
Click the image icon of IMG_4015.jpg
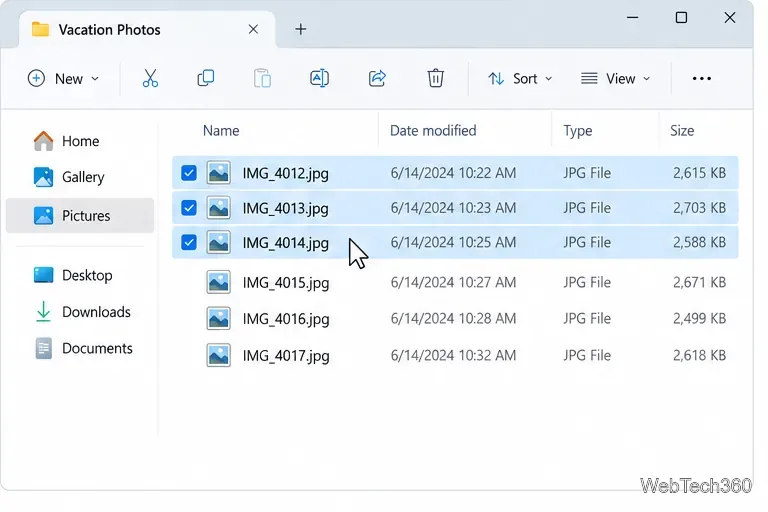218,282
